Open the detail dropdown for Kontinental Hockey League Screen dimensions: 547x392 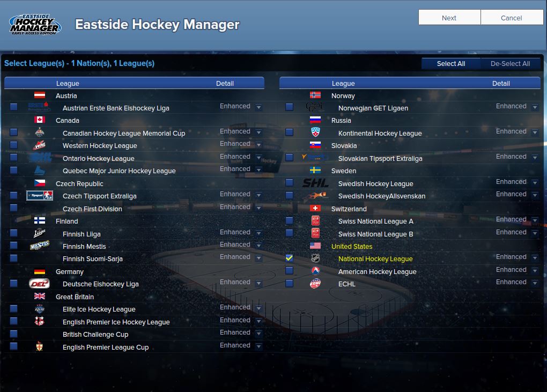535,132
